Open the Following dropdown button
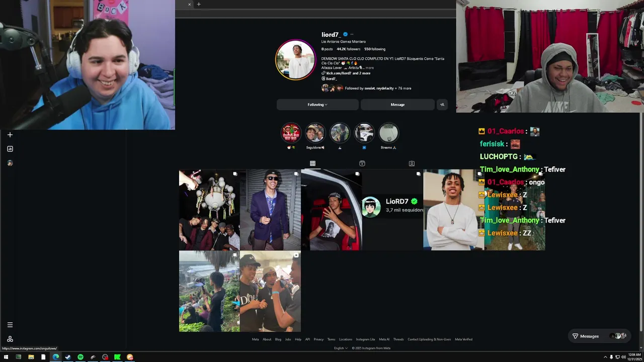 317,105
